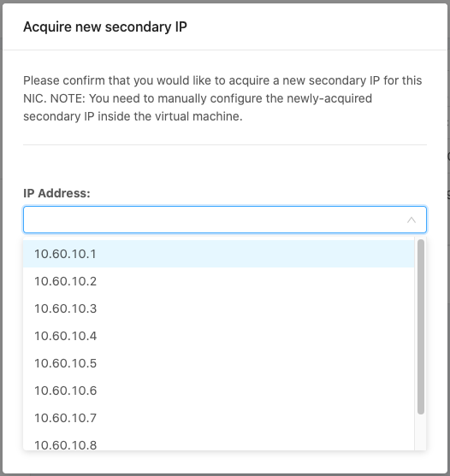Click the divider line under the description
The image size is (450, 476).
click(225, 144)
